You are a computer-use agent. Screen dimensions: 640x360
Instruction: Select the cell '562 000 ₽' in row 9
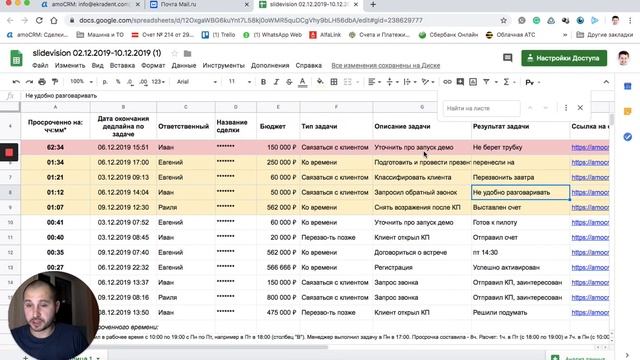(278, 207)
